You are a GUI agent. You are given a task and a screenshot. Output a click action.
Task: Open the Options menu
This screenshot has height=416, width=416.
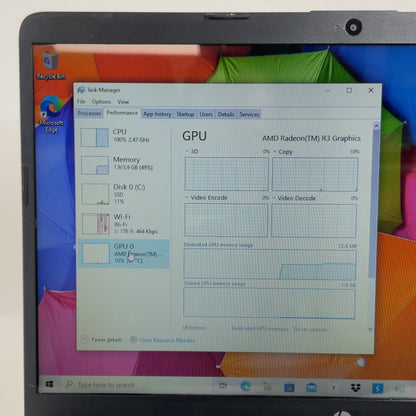click(x=101, y=102)
